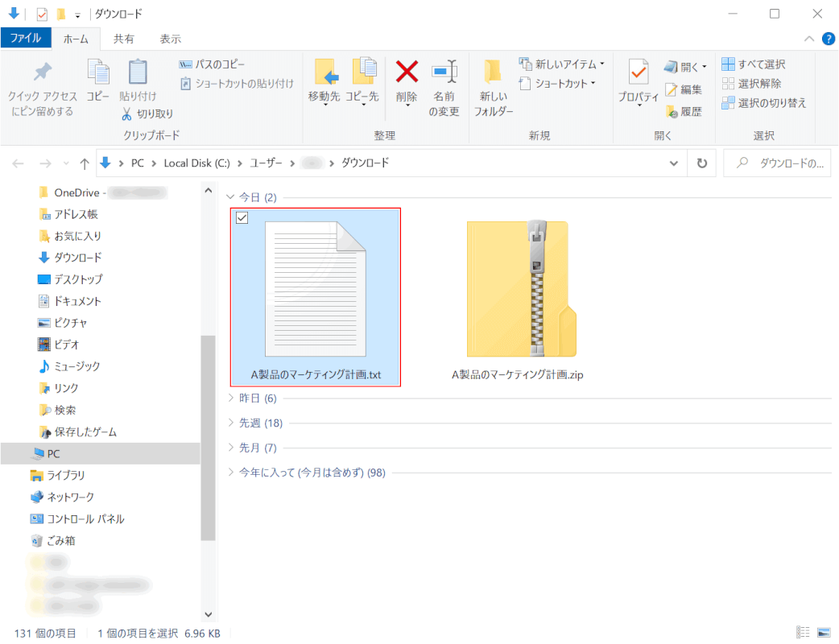Create a New Folder via ribbon icon
This screenshot has width=839, height=644.
493,72
